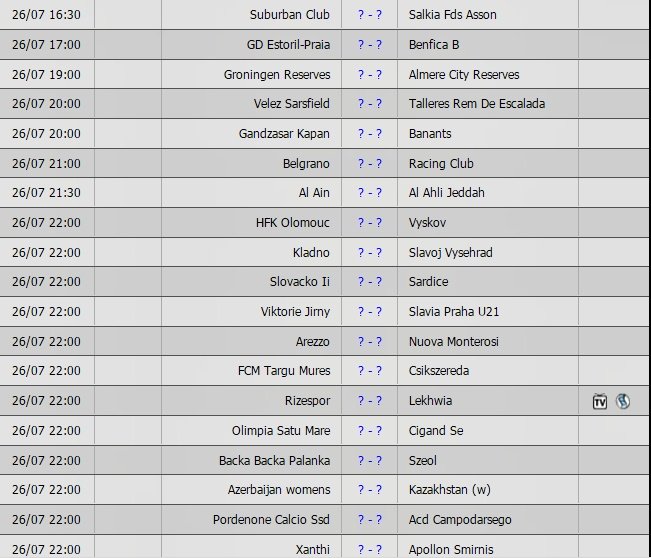
Task: Click Talleres Rem De Escalada team
Action: tap(477, 103)
